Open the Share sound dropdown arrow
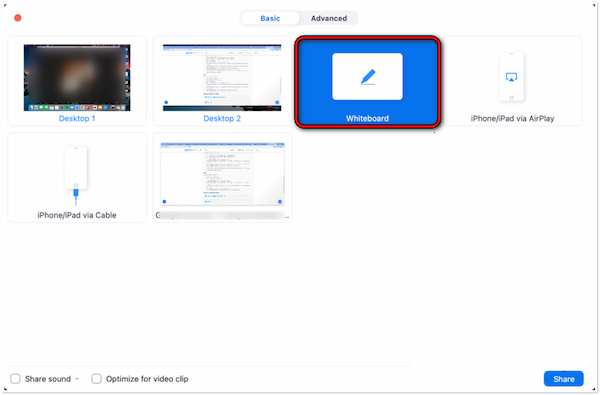This screenshot has width=600, height=395. coord(77,379)
